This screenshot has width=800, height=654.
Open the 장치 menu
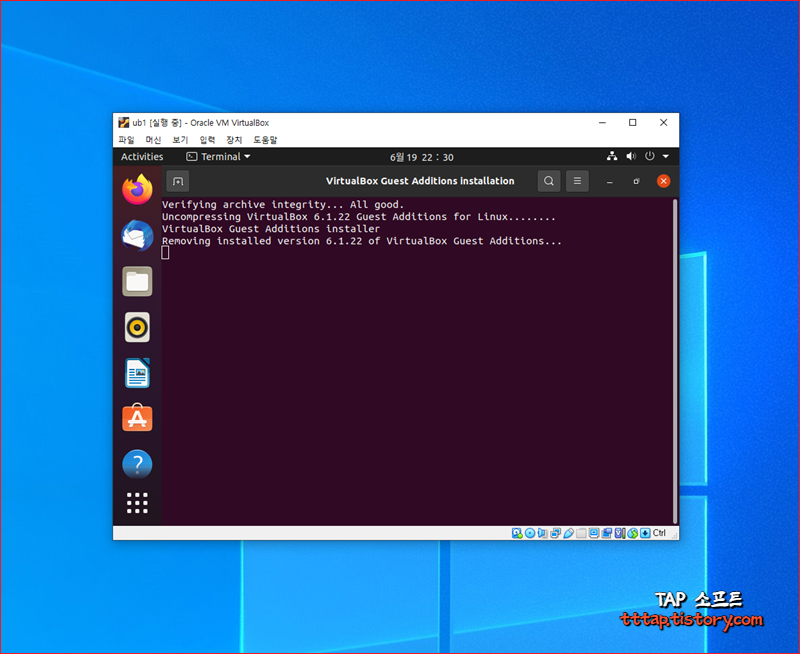click(x=234, y=140)
